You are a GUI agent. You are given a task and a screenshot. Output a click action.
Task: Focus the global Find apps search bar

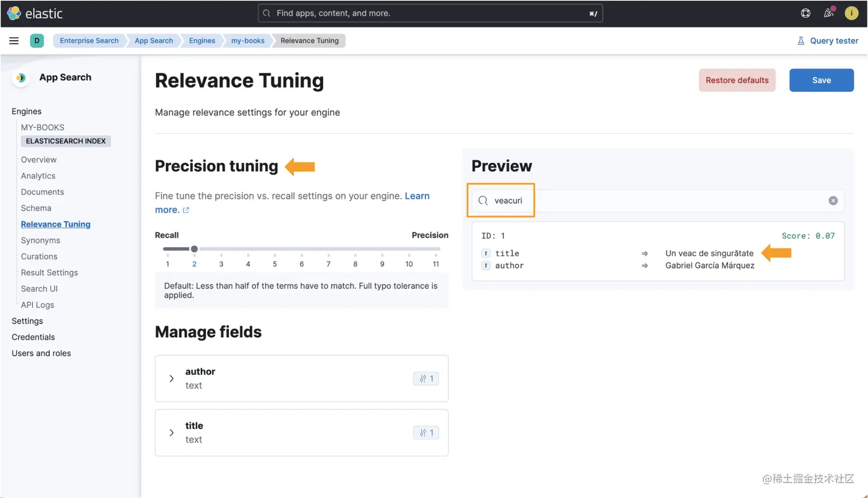pos(431,13)
